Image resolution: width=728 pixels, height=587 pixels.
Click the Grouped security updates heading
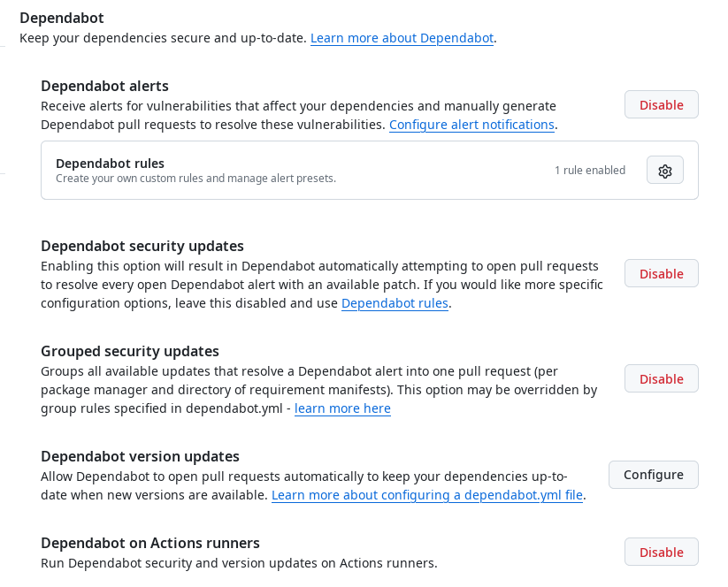[130, 351]
